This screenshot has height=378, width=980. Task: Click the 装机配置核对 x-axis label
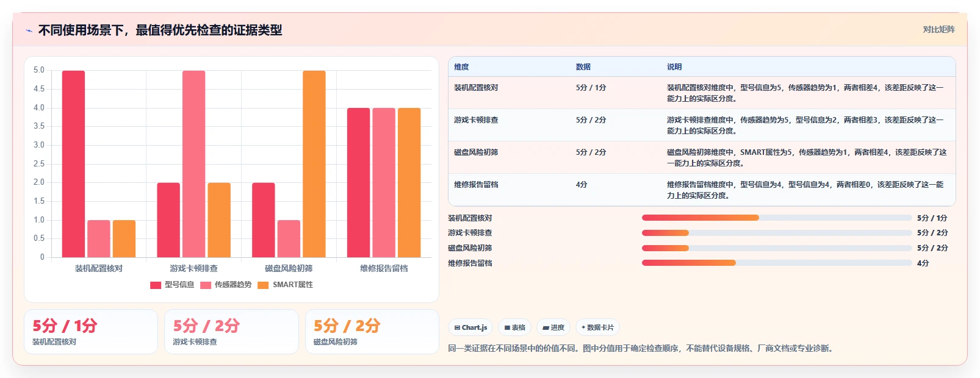(x=99, y=268)
